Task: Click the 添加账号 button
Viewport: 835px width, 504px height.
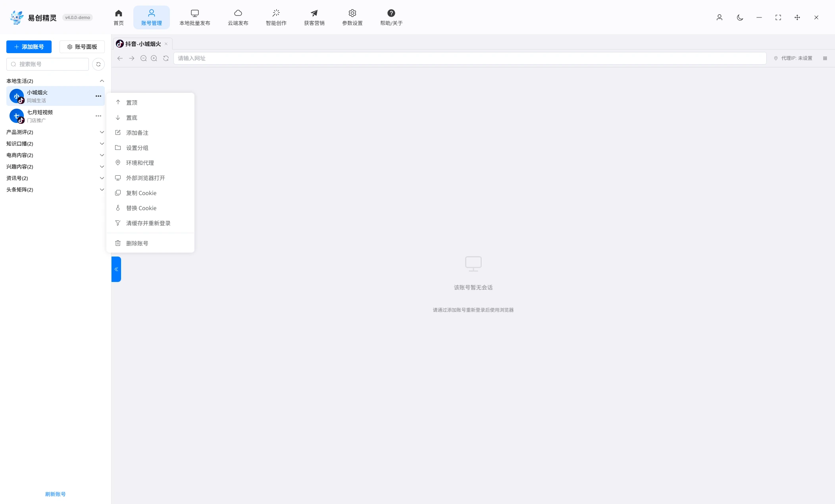Action: point(29,47)
